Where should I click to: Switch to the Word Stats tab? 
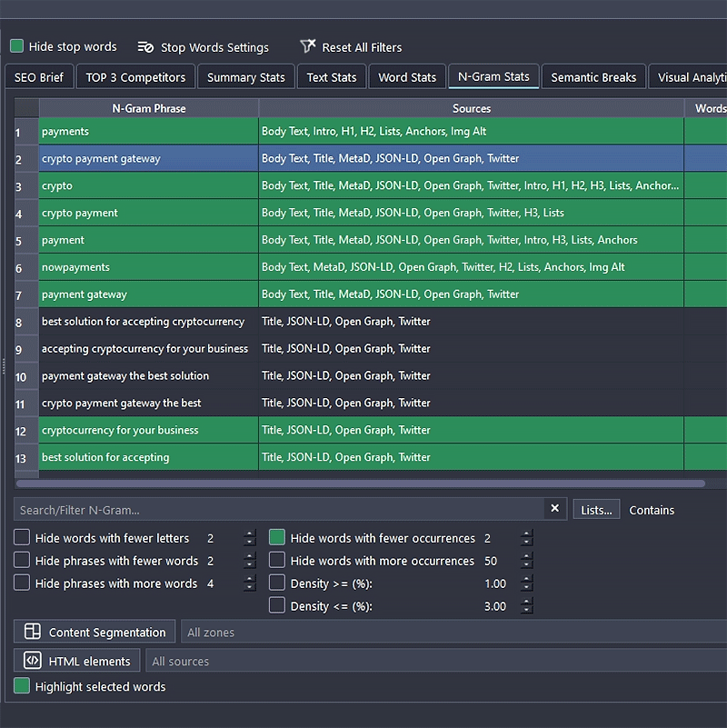pos(407,77)
